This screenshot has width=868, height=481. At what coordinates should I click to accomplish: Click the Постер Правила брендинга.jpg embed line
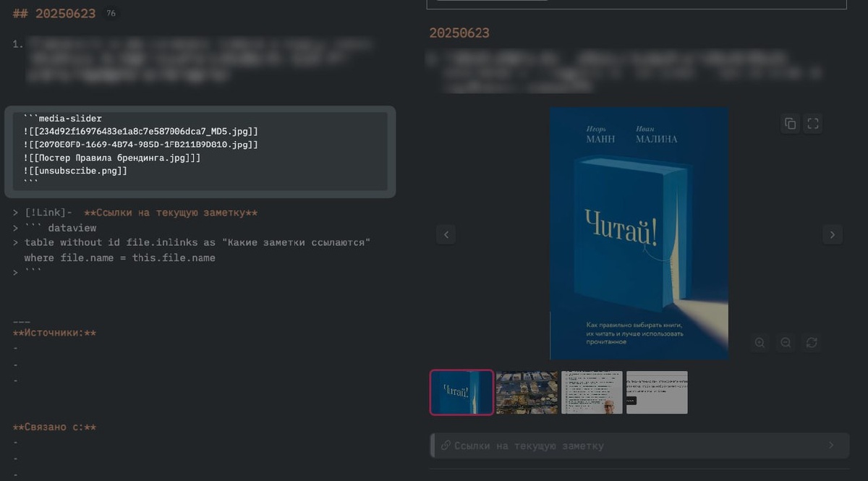tap(112, 158)
